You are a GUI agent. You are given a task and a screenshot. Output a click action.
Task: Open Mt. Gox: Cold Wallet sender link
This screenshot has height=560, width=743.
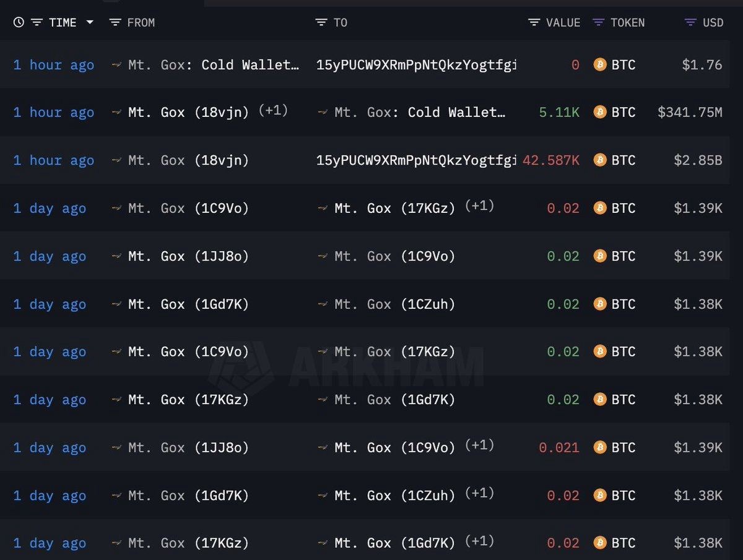[214, 65]
